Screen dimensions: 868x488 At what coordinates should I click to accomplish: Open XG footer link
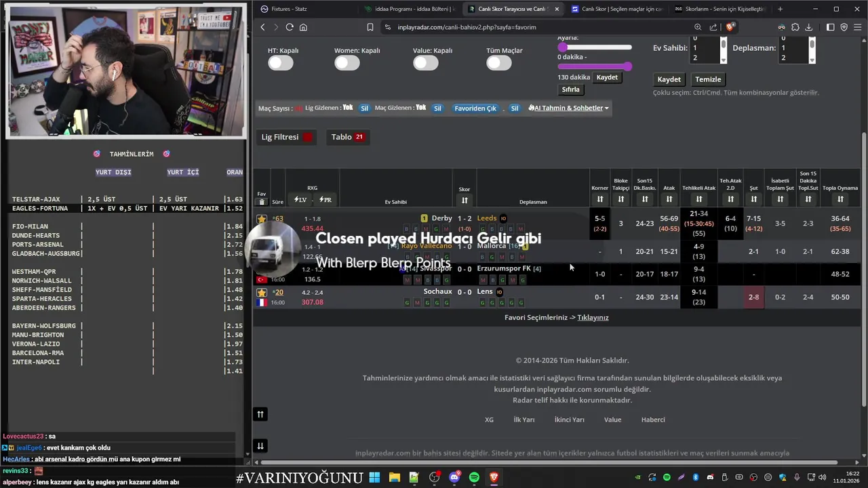[489, 420]
